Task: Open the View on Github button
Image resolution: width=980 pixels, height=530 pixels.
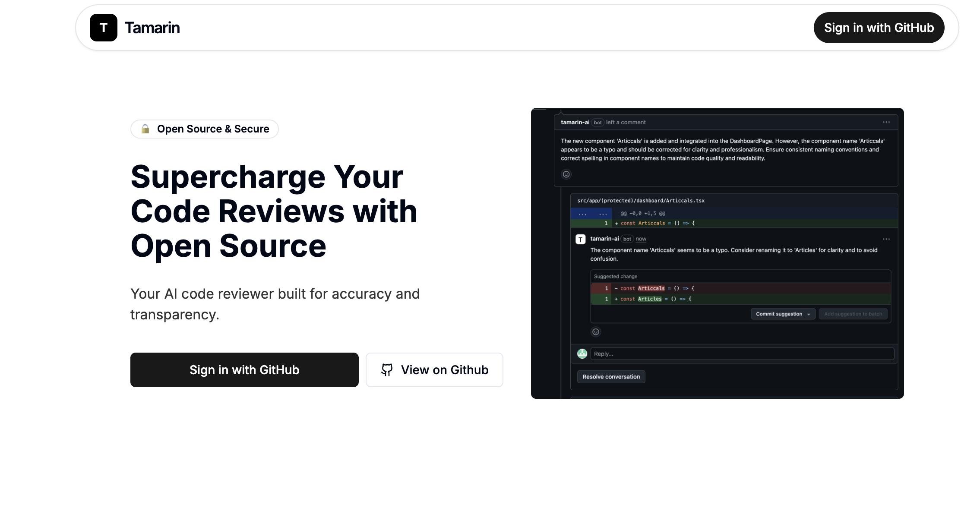Action: tap(434, 370)
